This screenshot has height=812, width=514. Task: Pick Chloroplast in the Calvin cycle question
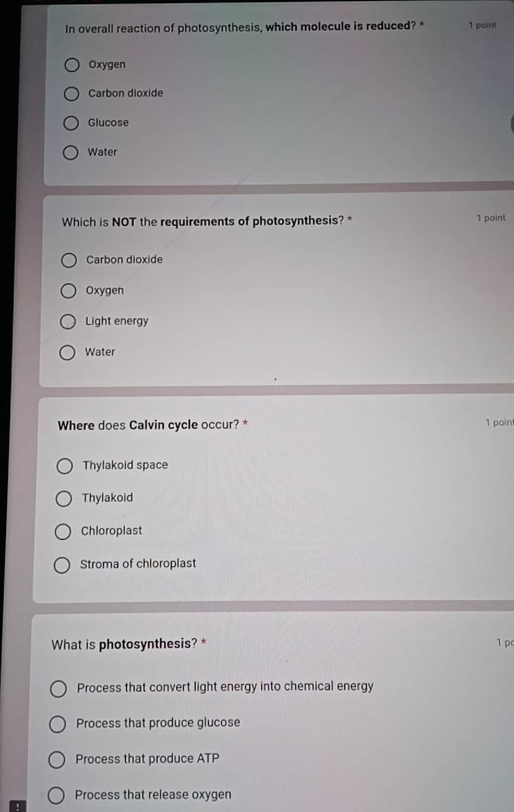point(63,532)
